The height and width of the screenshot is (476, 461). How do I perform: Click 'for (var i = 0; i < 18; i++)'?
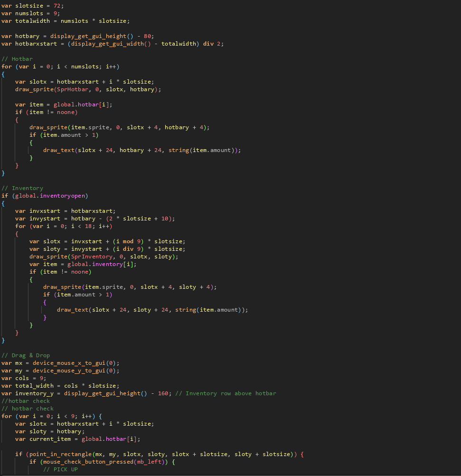(64, 226)
